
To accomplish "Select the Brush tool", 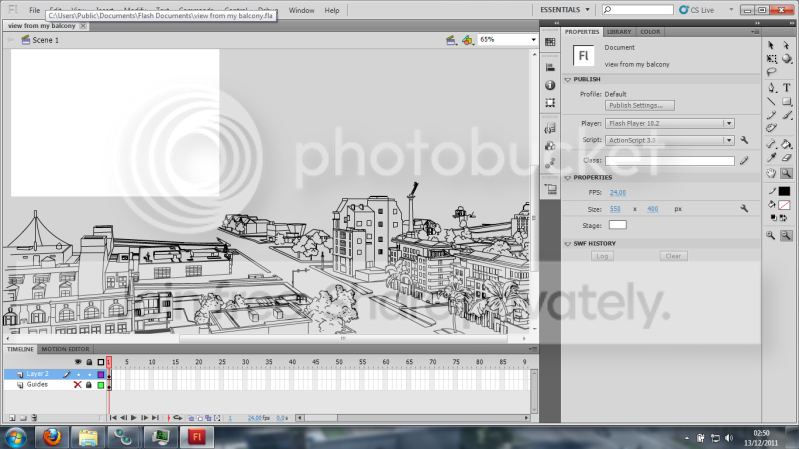I will coord(787,115).
